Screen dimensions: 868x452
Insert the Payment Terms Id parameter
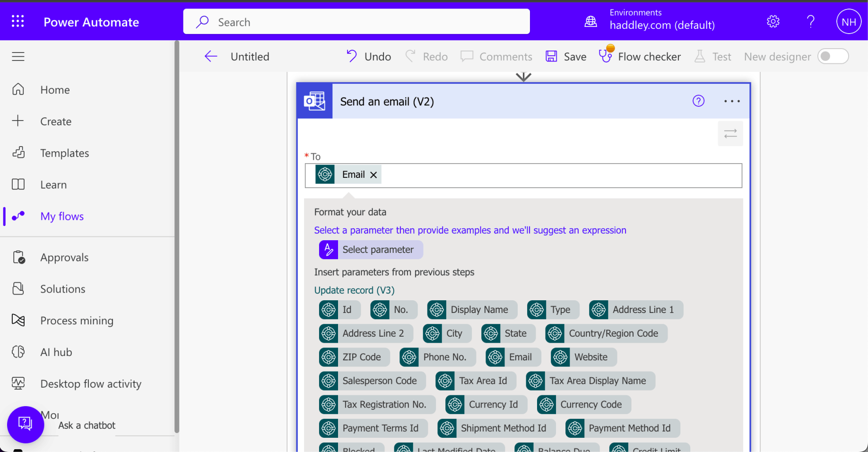(x=373, y=428)
